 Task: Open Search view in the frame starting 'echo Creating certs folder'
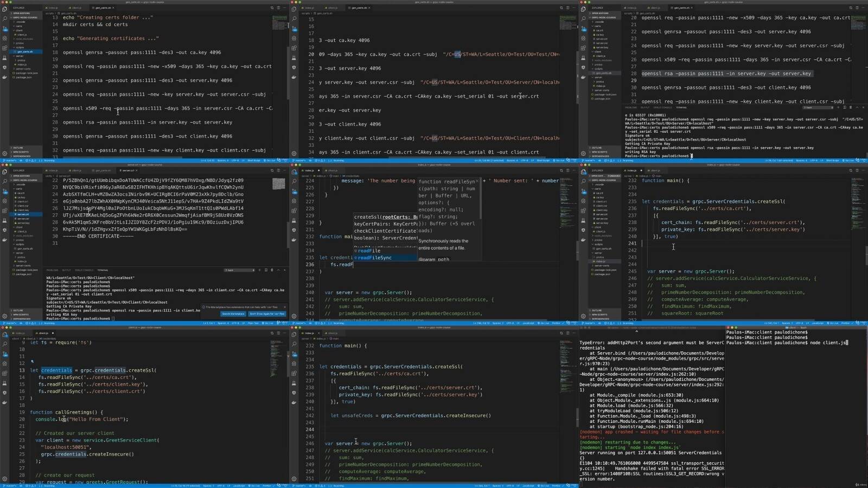pyautogui.click(x=4, y=18)
